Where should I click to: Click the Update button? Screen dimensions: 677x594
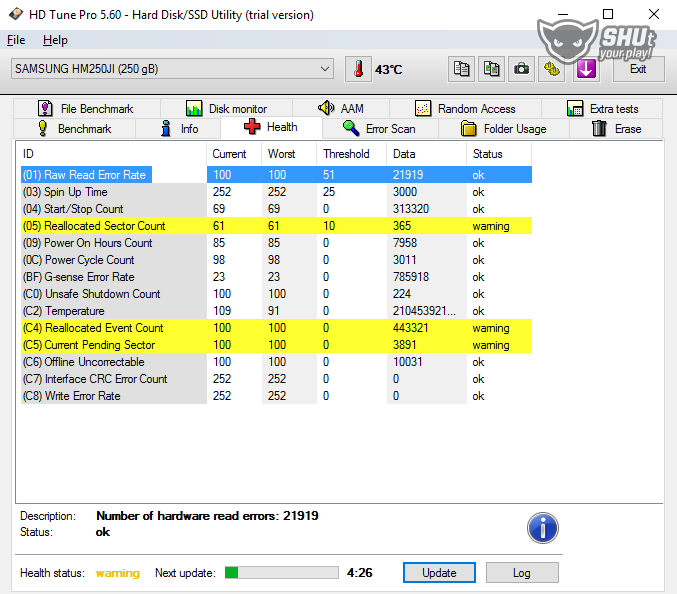[439, 572]
